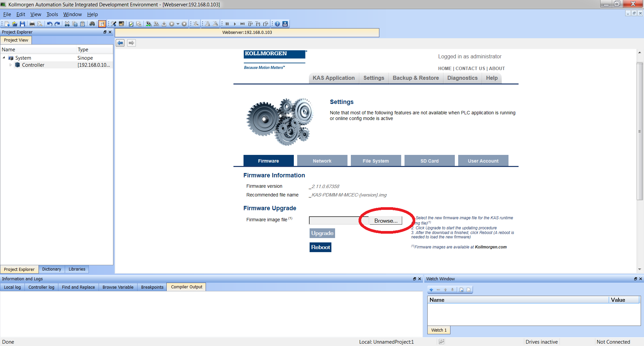
Task: Open the Diagnostics web tab
Action: tap(462, 78)
